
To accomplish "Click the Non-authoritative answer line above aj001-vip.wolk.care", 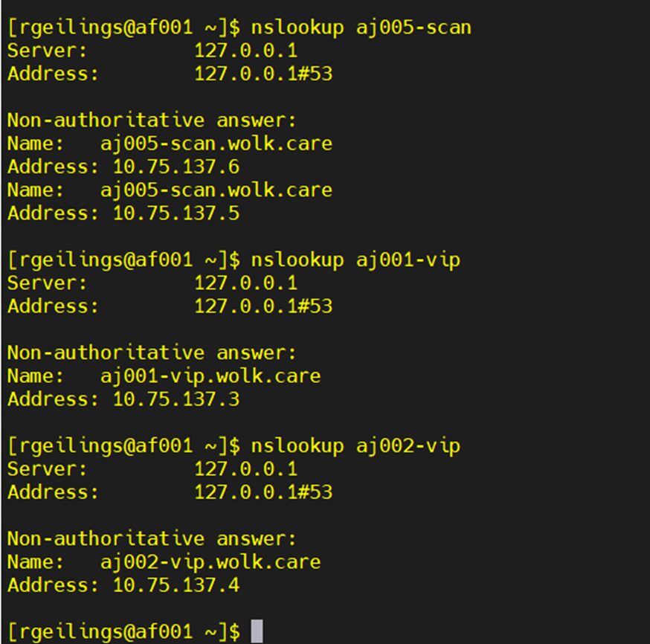I will [152, 352].
